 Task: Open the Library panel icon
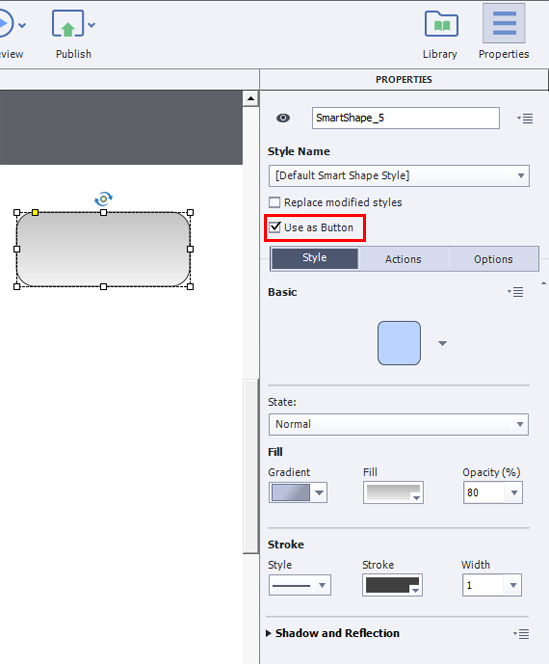[441, 25]
